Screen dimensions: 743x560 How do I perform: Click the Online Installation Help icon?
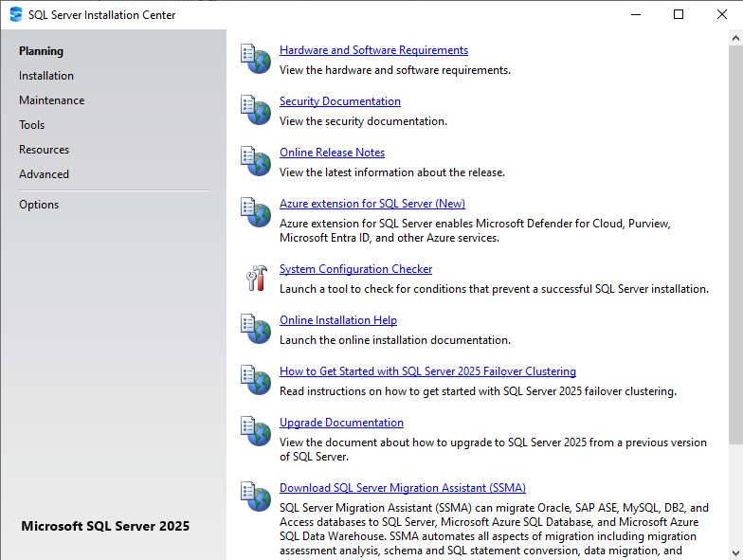click(256, 329)
